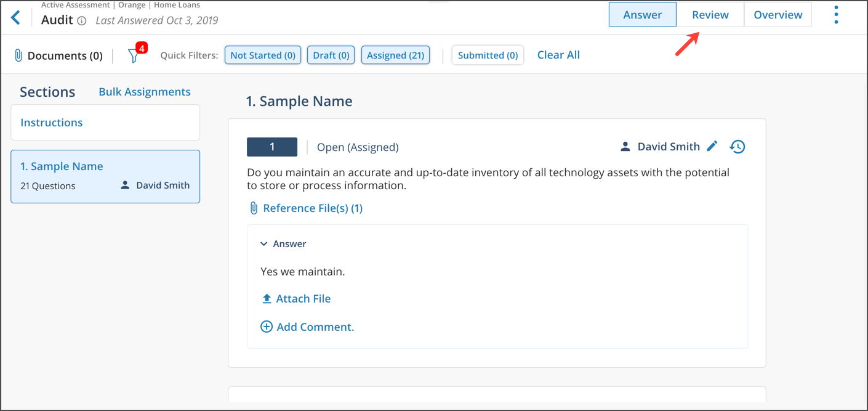Open the filter funnel with 4 badge
868x411 pixels.
[135, 54]
